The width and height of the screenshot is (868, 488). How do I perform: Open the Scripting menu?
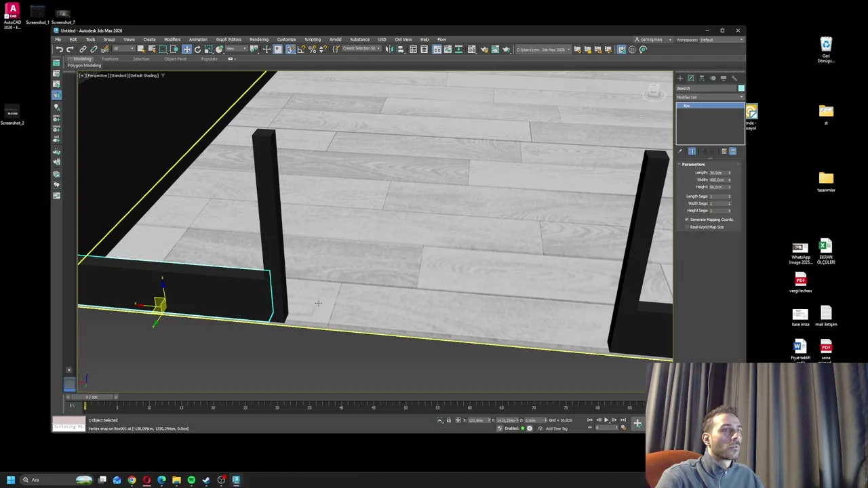(x=313, y=39)
